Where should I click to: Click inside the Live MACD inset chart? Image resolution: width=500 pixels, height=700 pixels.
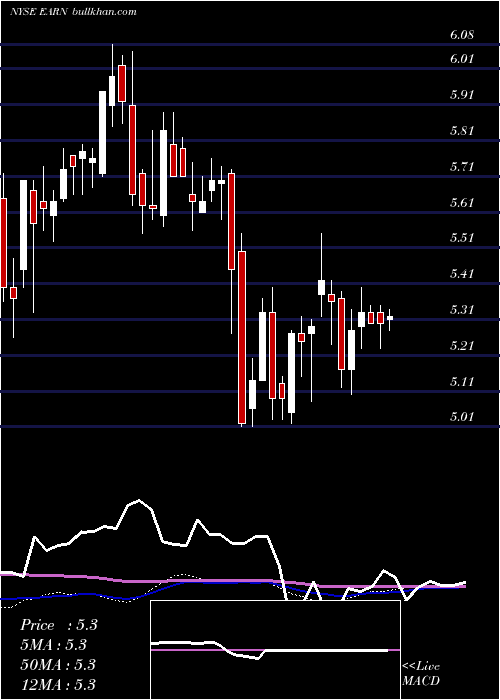(275, 650)
